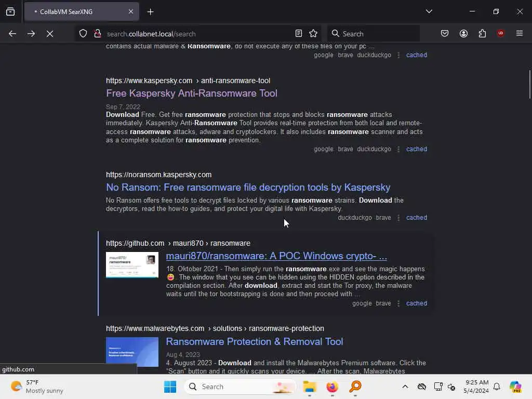Open the clock showing 9:25 AM
This screenshot has height=399, width=532.
476,387
